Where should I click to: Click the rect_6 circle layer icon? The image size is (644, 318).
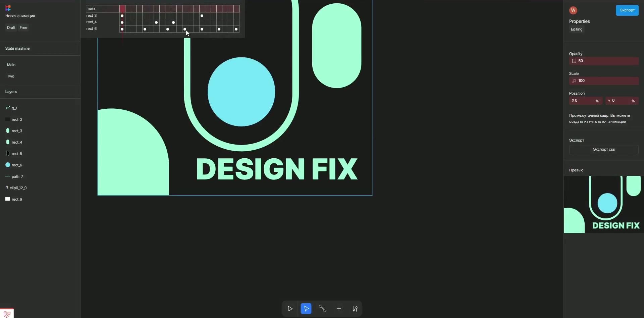(x=8, y=165)
